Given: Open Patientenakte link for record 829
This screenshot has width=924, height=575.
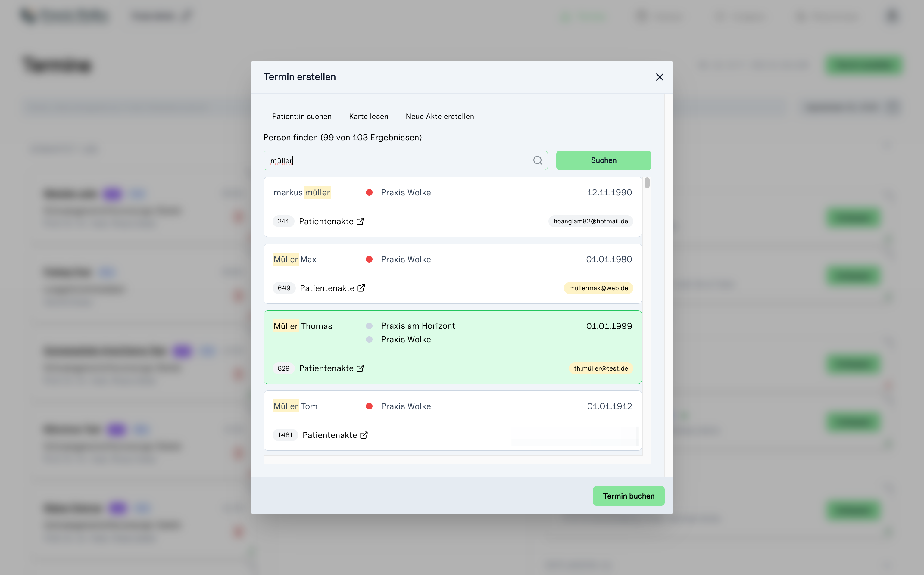Looking at the screenshot, I should (x=326, y=368).
